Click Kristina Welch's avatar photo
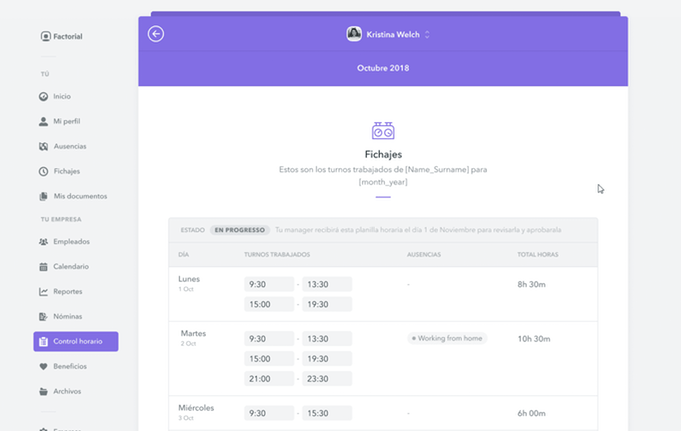Screen dimensions: 681x431 tap(354, 34)
